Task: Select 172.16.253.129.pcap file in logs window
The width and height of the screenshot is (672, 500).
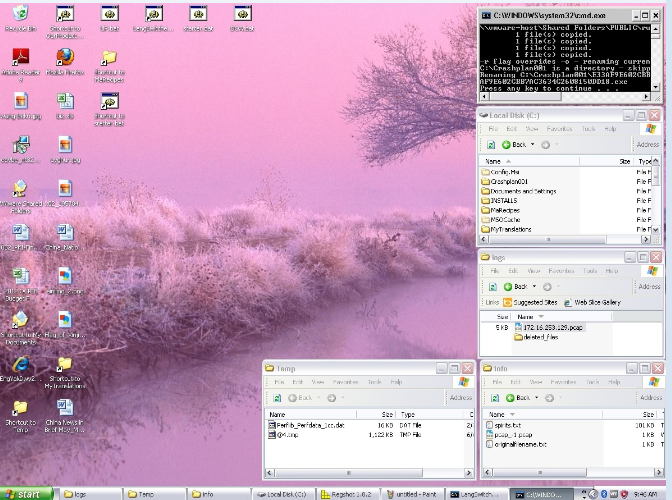Action: (x=549, y=328)
